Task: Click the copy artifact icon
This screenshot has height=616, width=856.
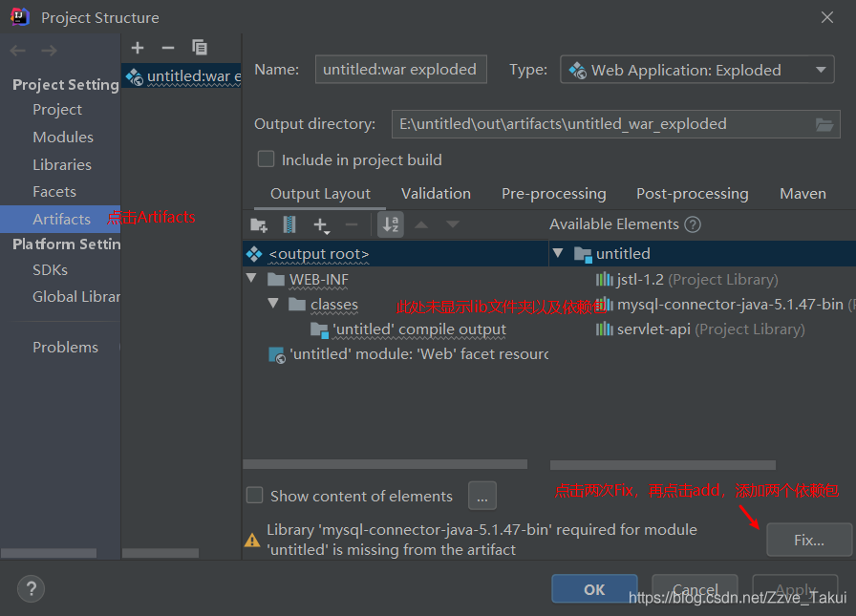Action: 200,47
